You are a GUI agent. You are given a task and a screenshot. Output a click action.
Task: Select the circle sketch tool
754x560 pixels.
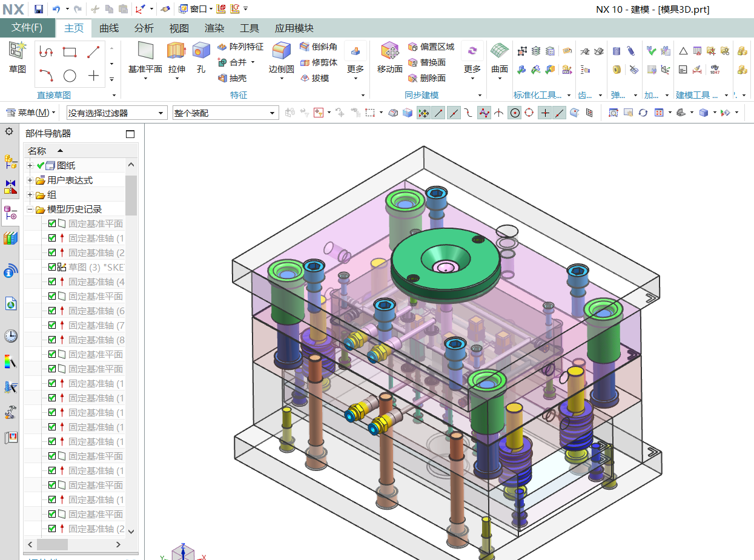click(70, 76)
